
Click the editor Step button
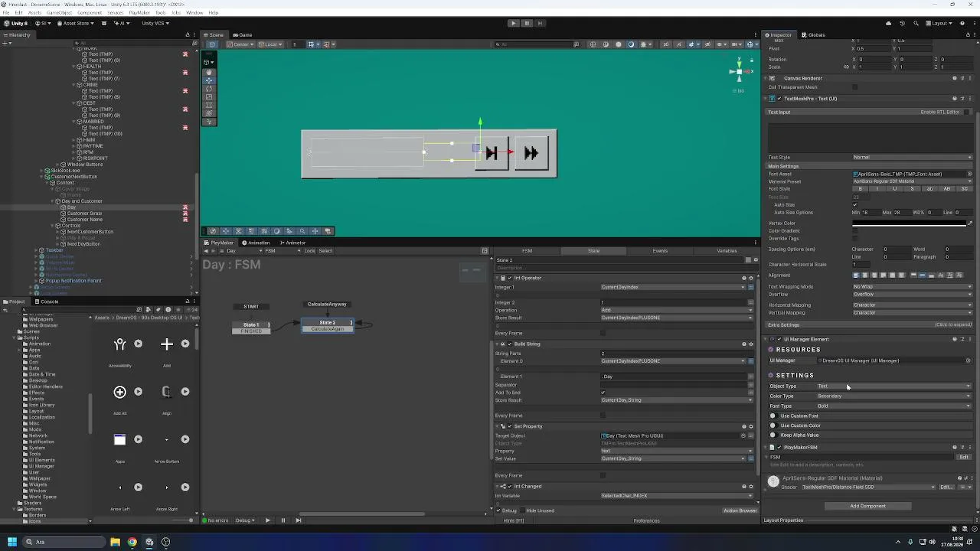click(539, 23)
